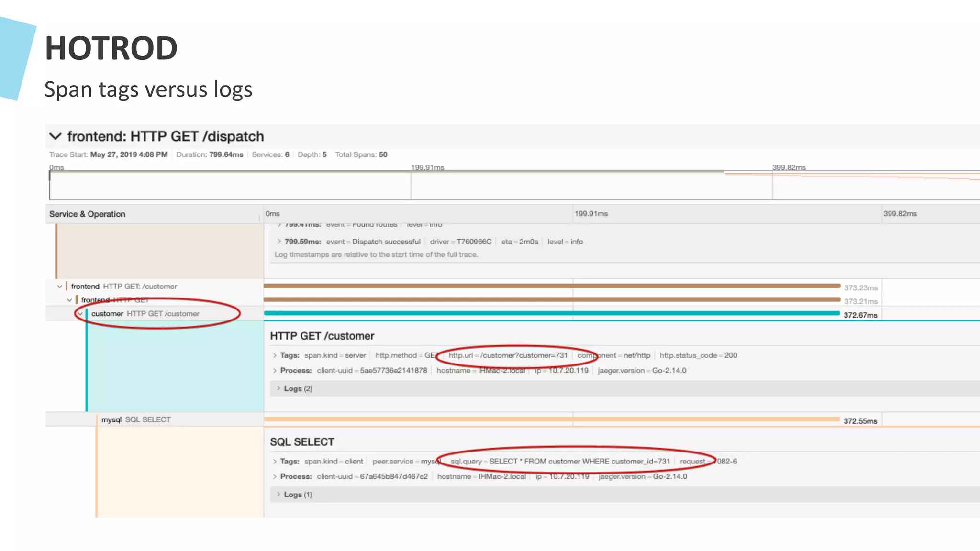Screen dimensions: 980x551
Task: Click the Services: 6 trace stat
Action: 270,155
